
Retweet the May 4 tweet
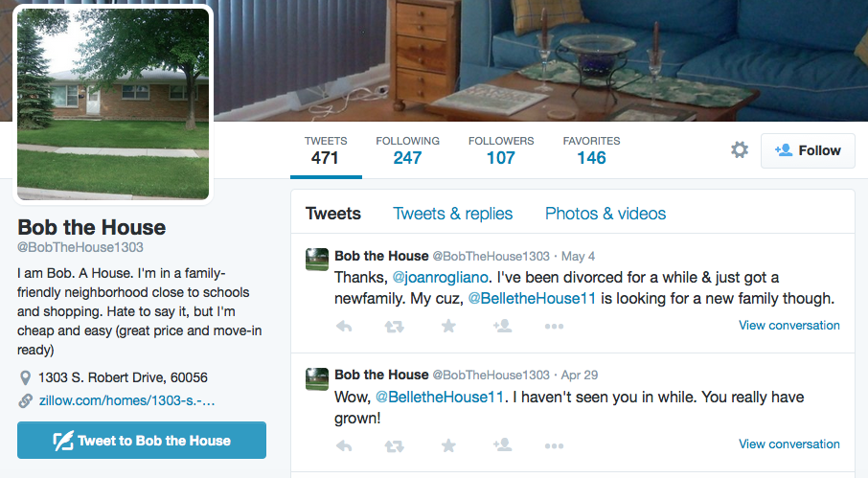click(x=394, y=327)
